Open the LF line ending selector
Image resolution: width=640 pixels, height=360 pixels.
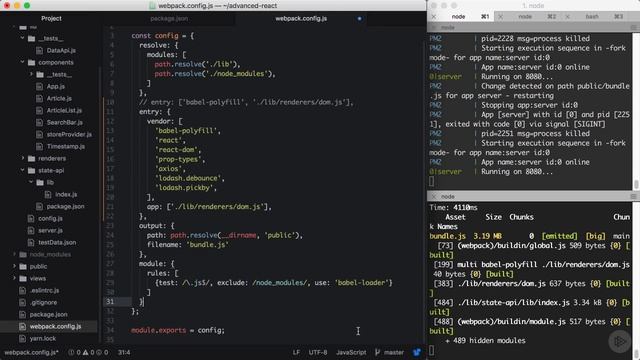[296, 352]
